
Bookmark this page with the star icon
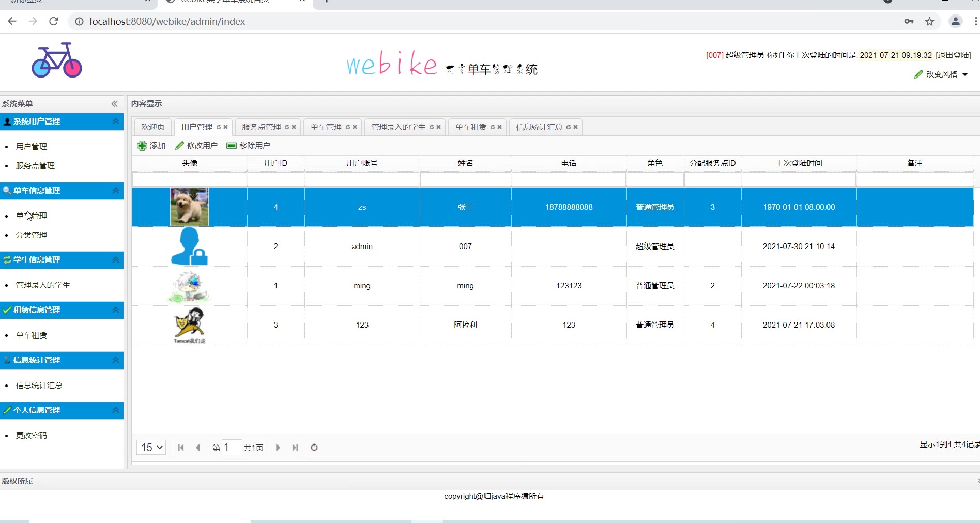929,21
